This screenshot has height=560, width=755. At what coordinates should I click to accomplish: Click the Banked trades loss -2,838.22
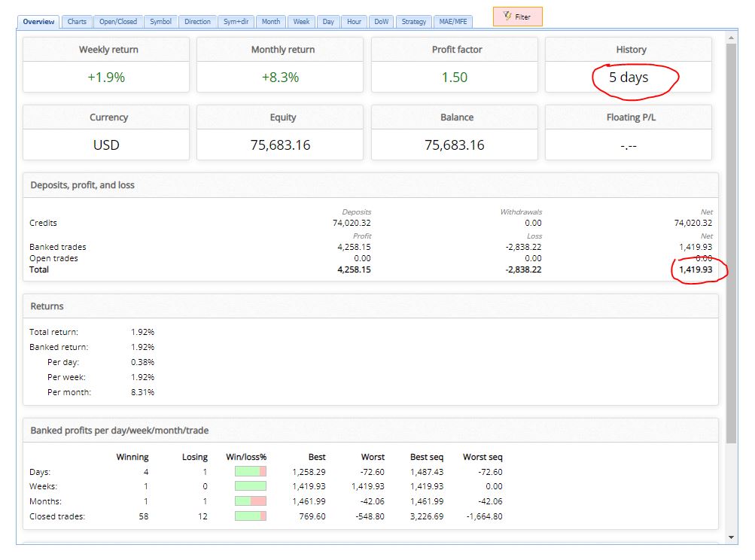tap(523, 247)
